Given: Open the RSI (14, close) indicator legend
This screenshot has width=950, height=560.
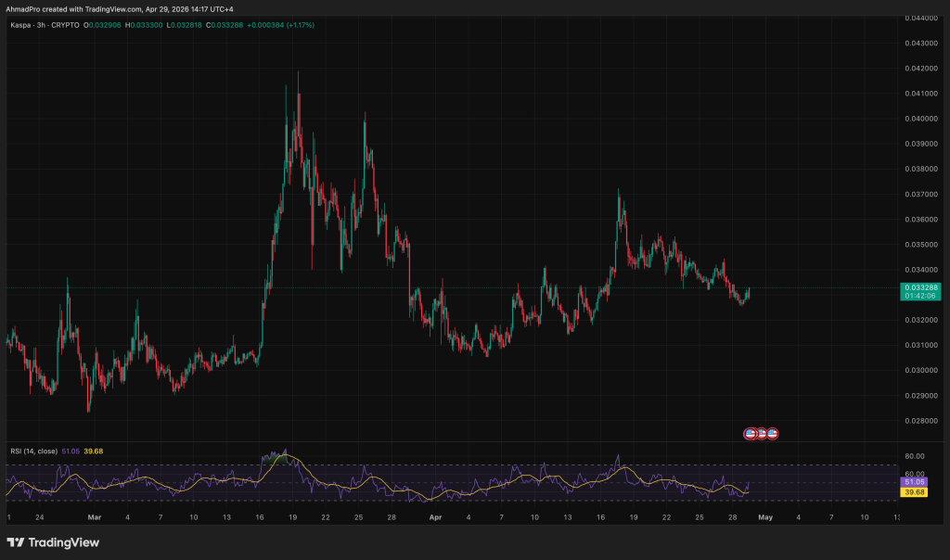Looking at the screenshot, I should [x=32, y=452].
